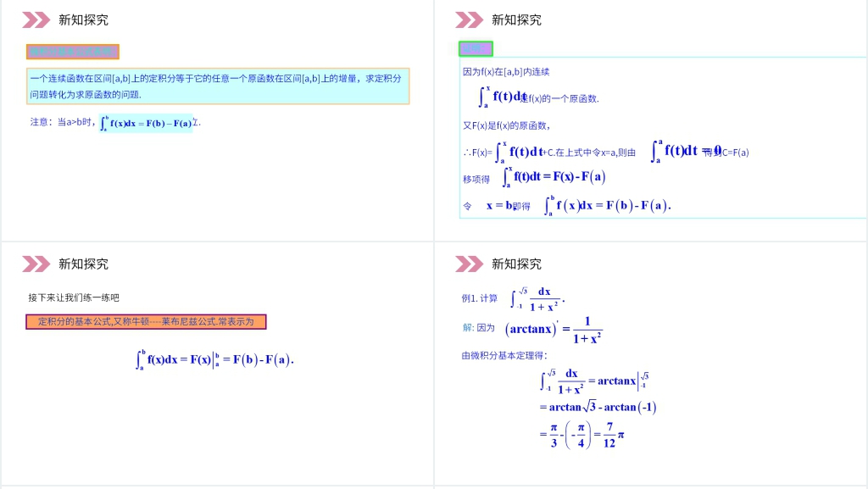Select the 新知探究 title on the top-right slide
This screenshot has width=868, height=489.
click(x=516, y=19)
